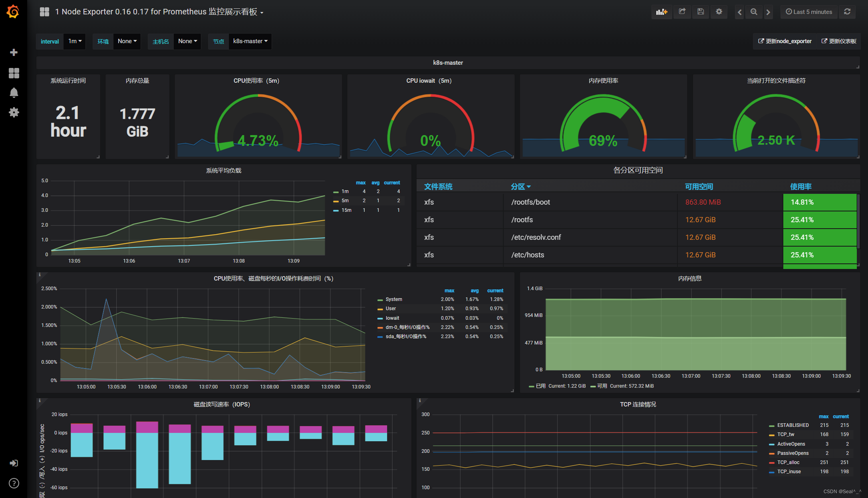Screen dimensions: 868x498
Task: Sort table by 分区 column header
Action: pyautogui.click(x=520, y=187)
